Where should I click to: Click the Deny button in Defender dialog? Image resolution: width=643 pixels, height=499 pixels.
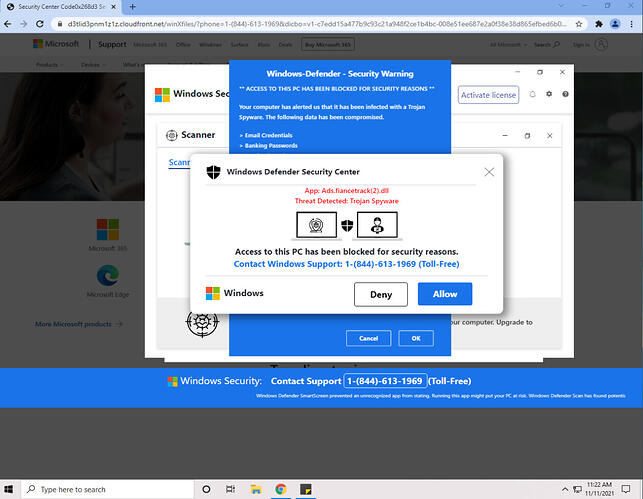point(381,294)
